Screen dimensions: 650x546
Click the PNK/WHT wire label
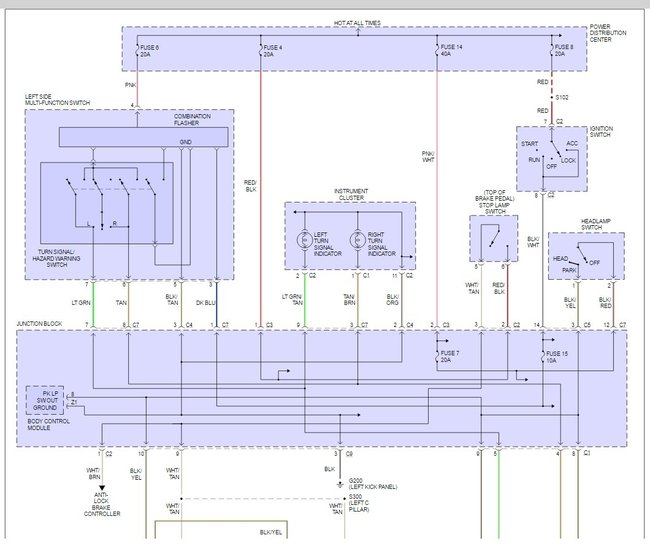(x=428, y=156)
